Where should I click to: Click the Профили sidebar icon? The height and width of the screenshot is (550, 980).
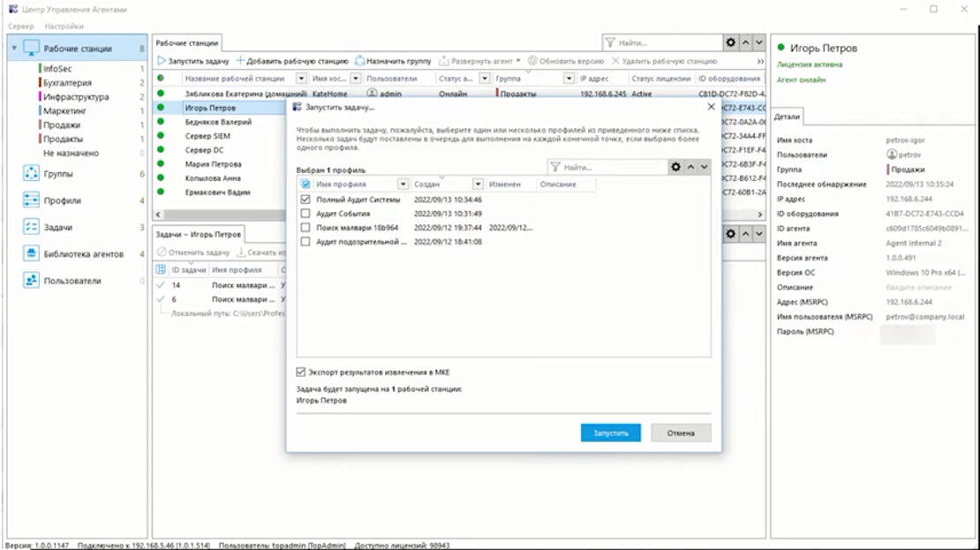click(x=31, y=200)
